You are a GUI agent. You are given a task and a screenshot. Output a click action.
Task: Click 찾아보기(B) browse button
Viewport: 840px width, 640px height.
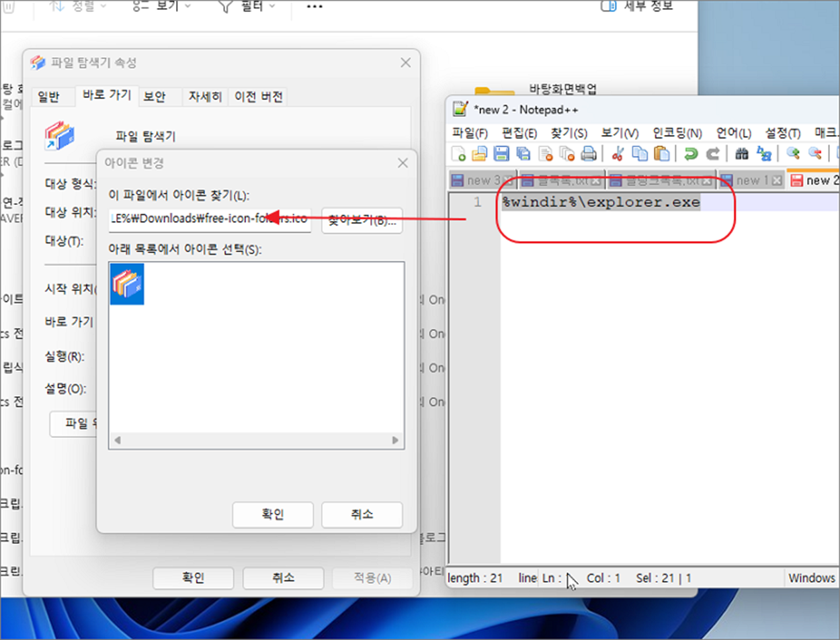[362, 220]
